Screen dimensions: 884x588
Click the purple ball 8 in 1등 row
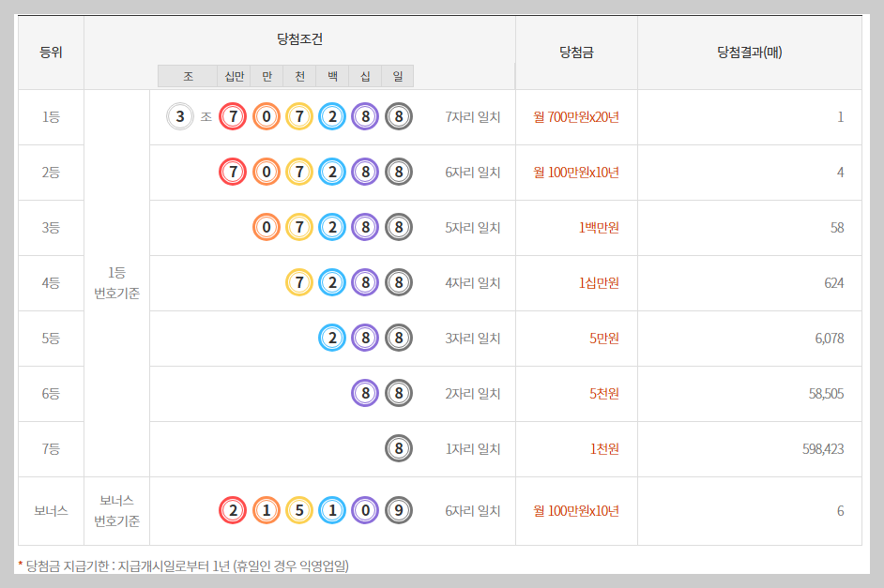tap(365, 116)
